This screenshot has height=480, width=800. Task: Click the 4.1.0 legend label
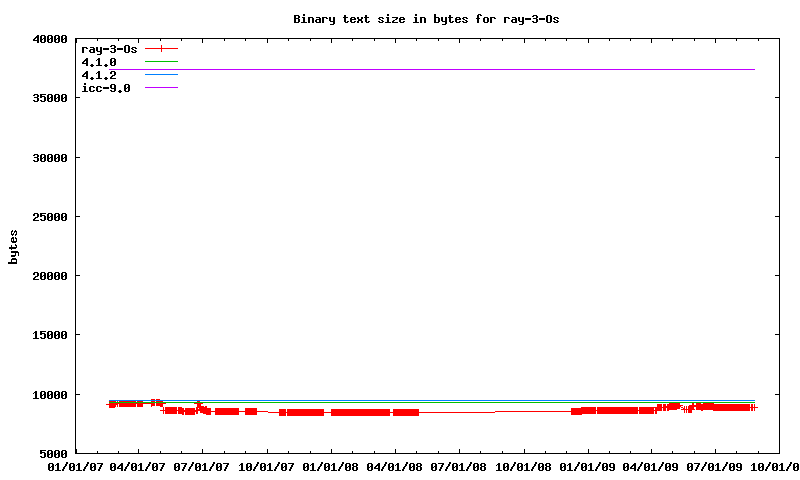(x=99, y=62)
